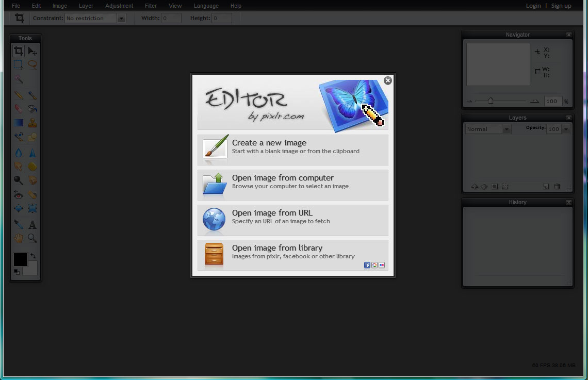
Task: Select the Burn hand tool
Action: click(x=32, y=180)
